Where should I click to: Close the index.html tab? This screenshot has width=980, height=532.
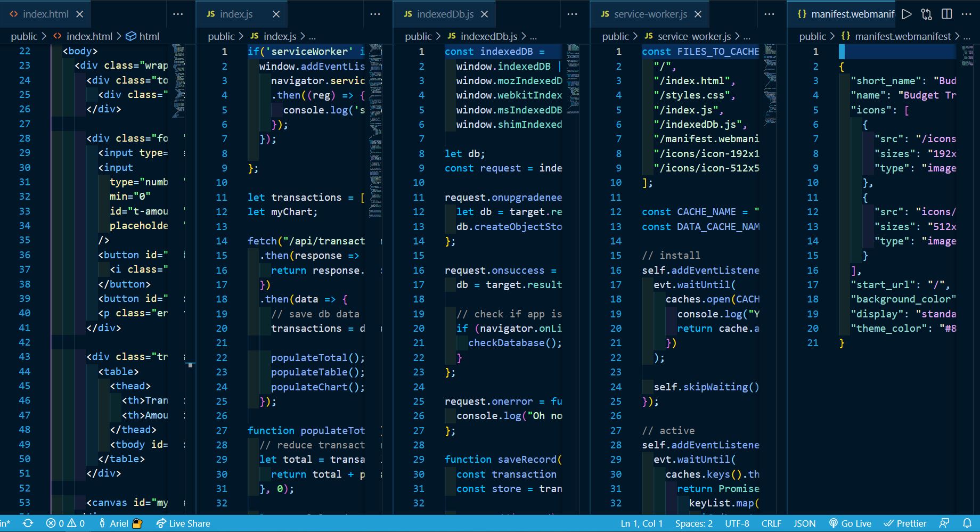coord(79,14)
